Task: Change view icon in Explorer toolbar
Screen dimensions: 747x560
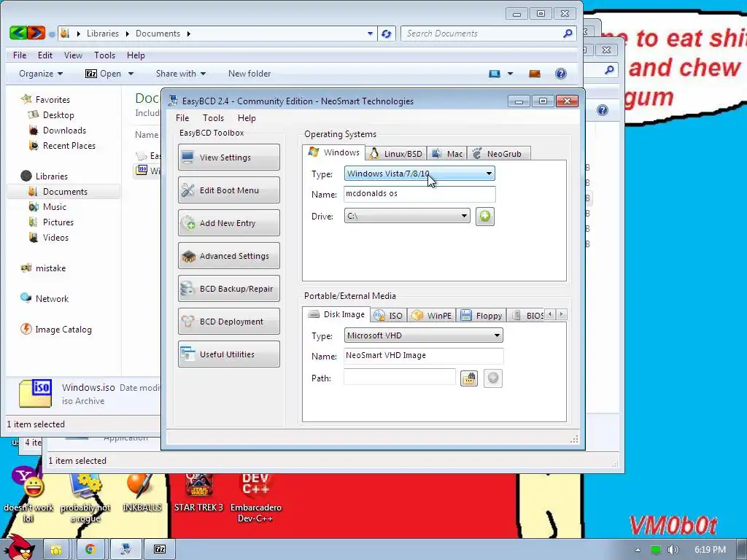Action: click(495, 74)
